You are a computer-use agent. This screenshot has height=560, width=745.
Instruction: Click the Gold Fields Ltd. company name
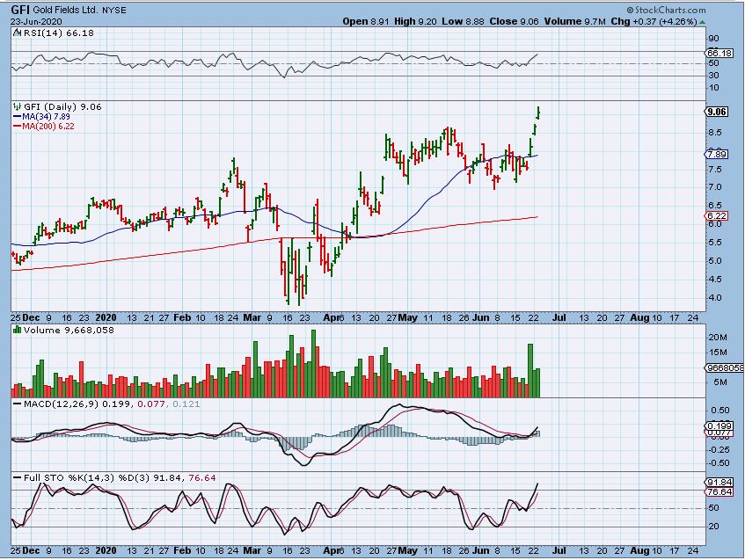[66, 10]
